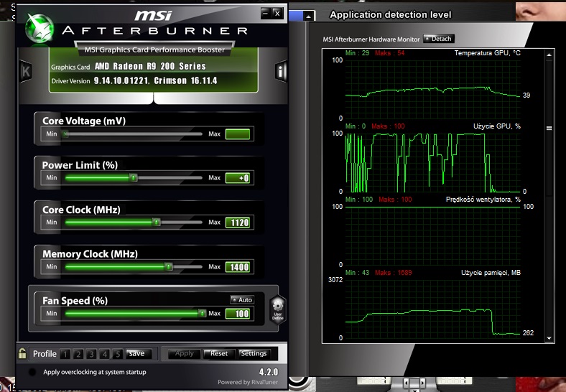
Task: Minimize the Afterburner window
Action: [266, 14]
